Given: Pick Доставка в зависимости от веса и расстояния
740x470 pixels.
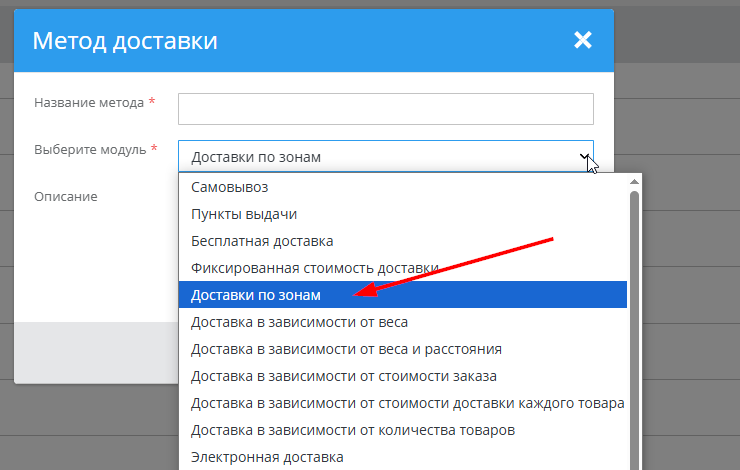Looking at the screenshot, I should click(346, 349).
